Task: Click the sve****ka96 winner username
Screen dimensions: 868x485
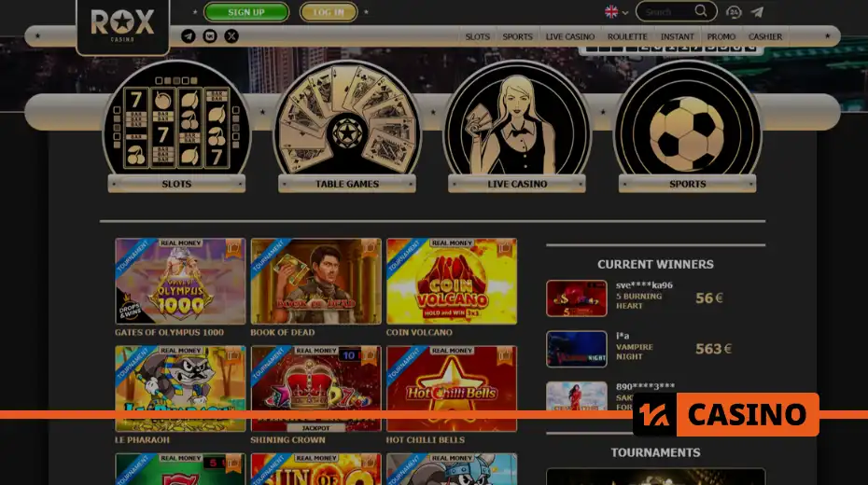Action: (644, 285)
